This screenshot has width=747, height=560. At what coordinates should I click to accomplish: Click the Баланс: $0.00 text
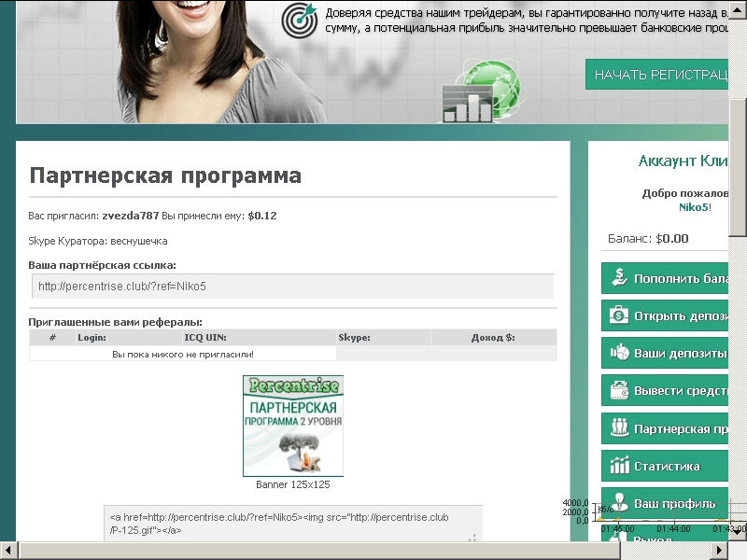pyautogui.click(x=648, y=239)
